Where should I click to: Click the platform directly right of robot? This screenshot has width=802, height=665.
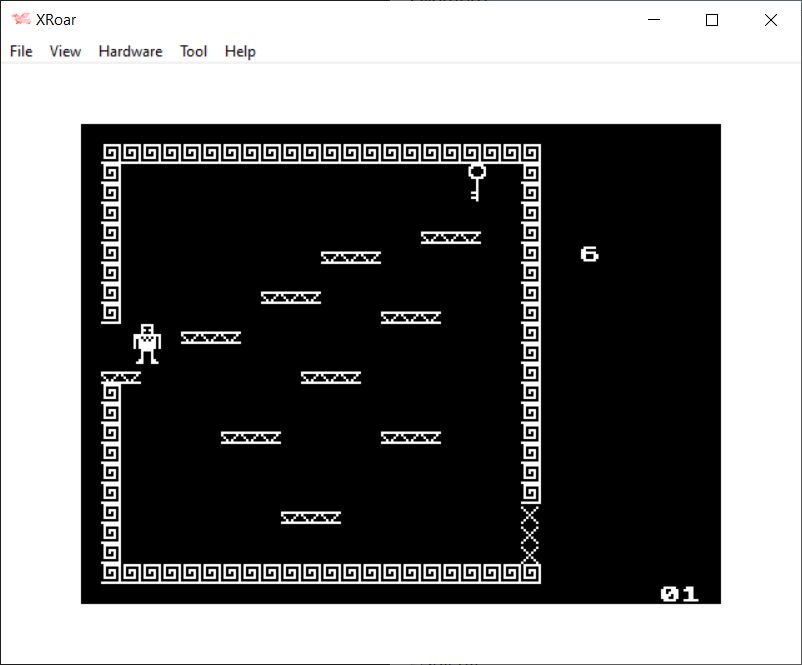(x=210, y=337)
